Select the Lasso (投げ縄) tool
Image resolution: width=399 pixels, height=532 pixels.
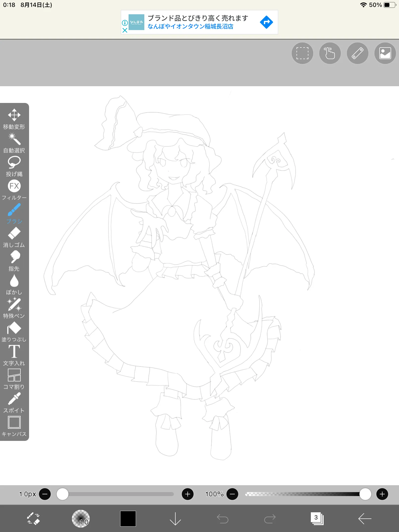tap(14, 166)
